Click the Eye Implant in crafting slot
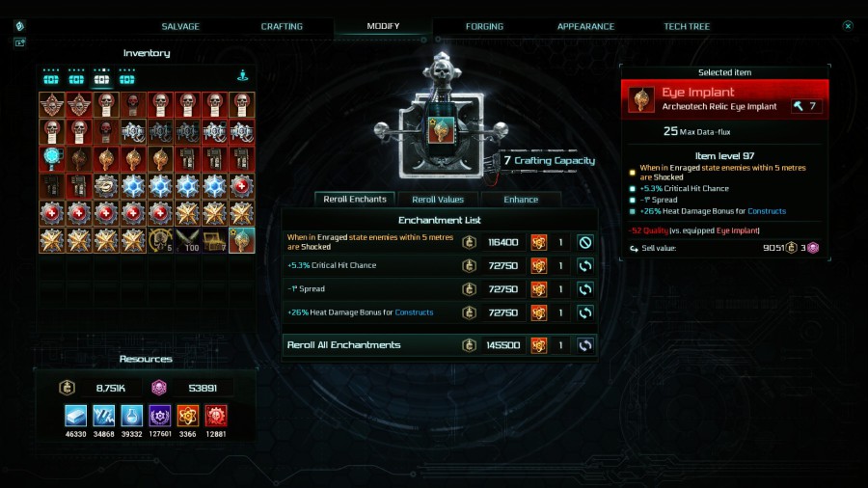868x488 pixels. [441, 130]
